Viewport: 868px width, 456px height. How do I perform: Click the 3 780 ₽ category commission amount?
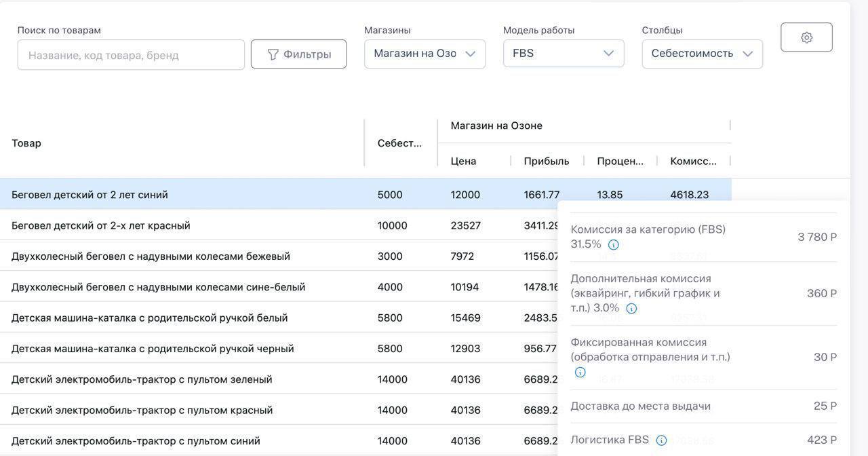coord(817,237)
